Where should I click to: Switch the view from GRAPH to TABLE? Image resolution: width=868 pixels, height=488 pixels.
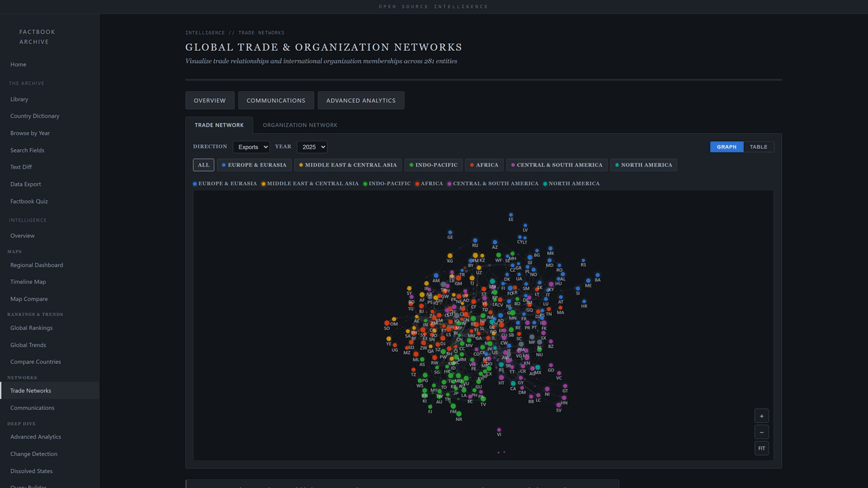pos(758,146)
